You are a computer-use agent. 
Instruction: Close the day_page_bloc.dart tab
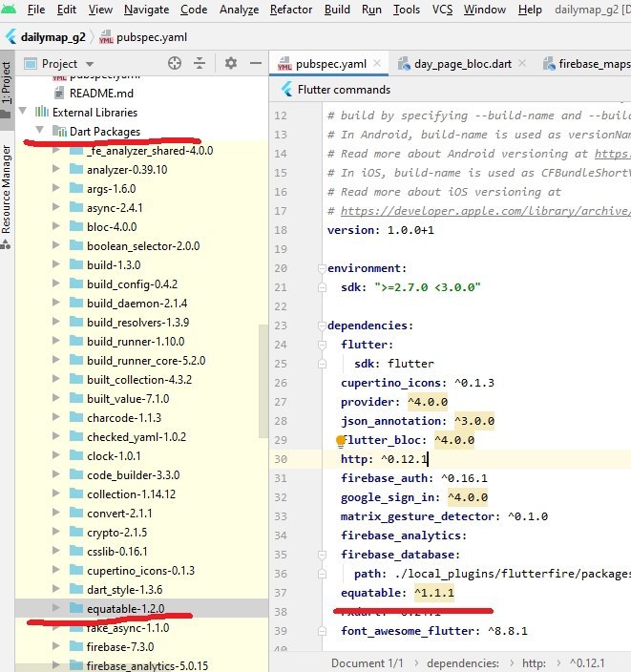coord(521,63)
